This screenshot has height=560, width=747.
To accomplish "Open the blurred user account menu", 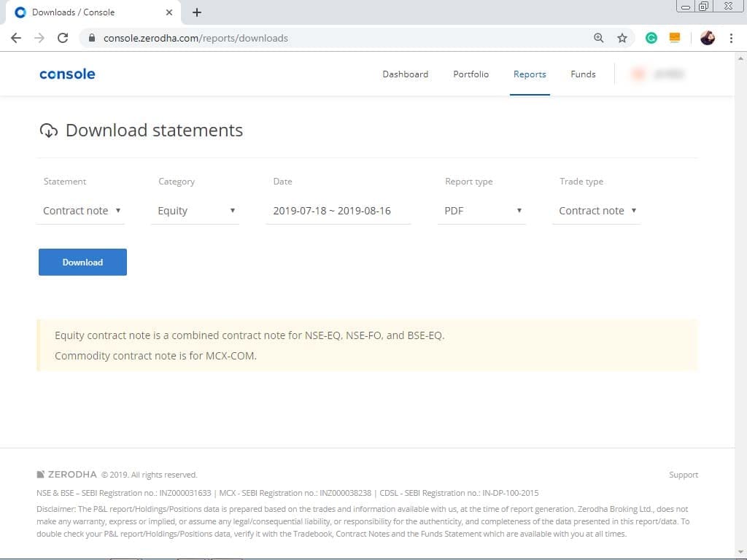I will click(658, 74).
